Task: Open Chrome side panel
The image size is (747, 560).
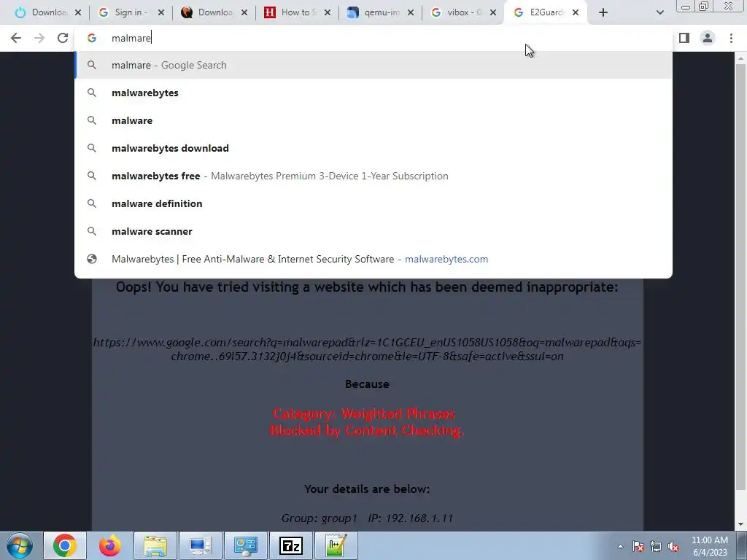Action: click(684, 38)
